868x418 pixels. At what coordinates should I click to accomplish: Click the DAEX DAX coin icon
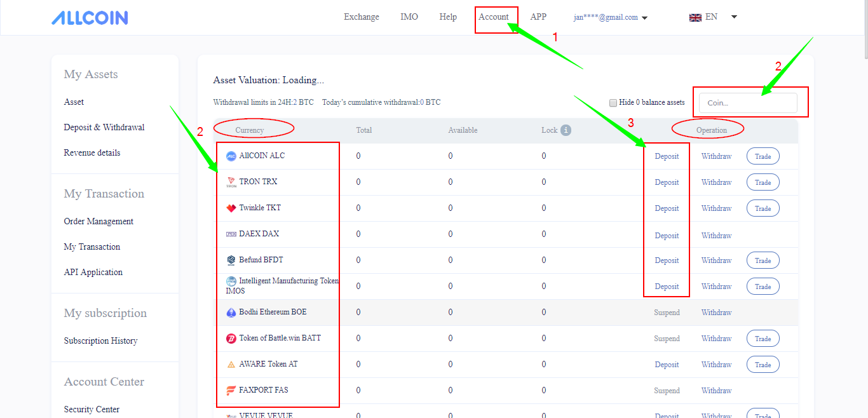231,234
